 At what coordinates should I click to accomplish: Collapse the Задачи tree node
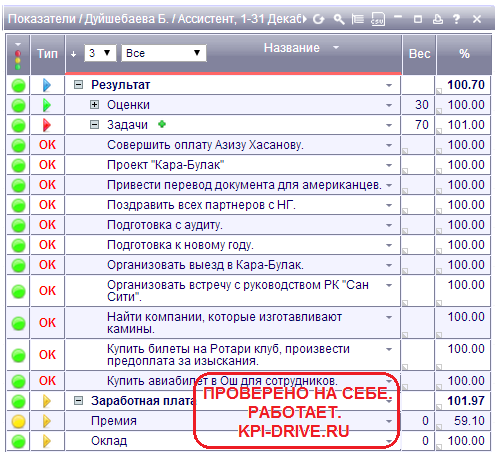coord(95,125)
